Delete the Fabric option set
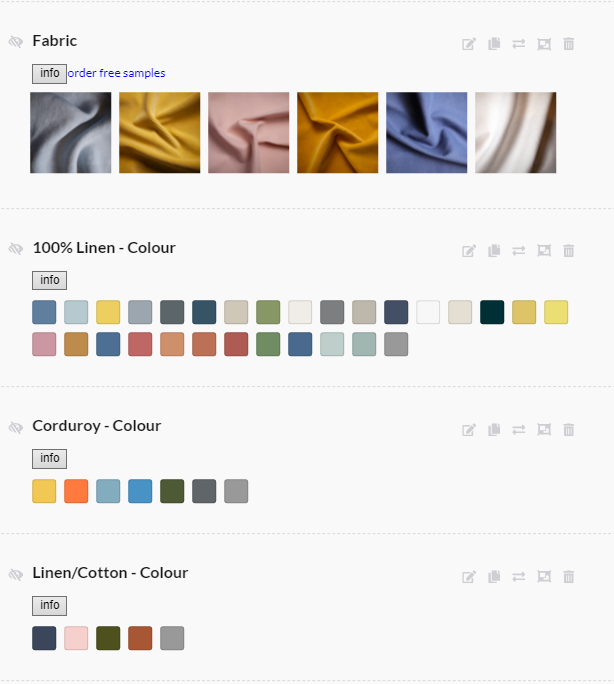This screenshot has width=614, height=684. pos(569,44)
